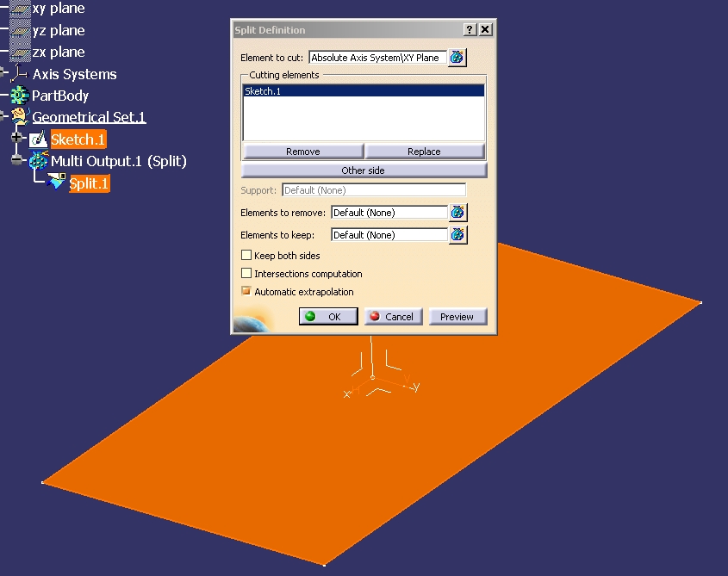Open multi-selection icon beside Element to cut
The width and height of the screenshot is (728, 576).
tap(457, 58)
